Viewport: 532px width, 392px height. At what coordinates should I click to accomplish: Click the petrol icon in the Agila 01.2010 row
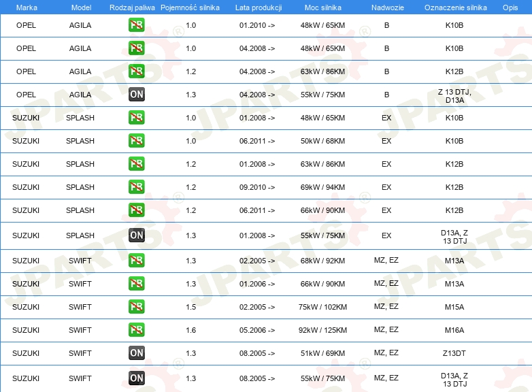(136, 25)
